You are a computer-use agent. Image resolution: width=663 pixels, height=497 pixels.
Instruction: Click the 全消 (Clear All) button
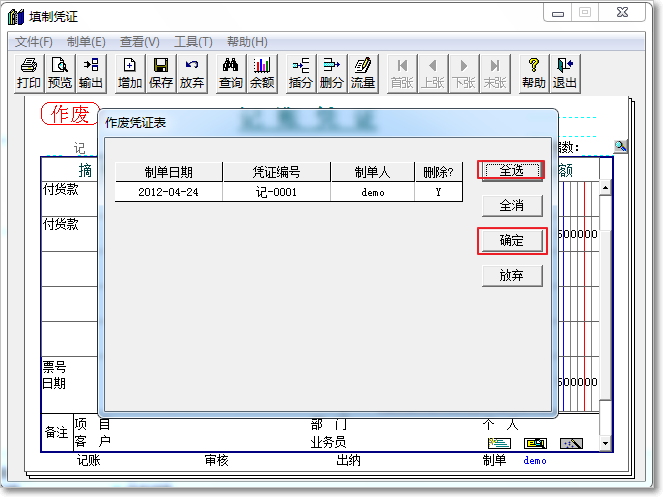click(511, 206)
